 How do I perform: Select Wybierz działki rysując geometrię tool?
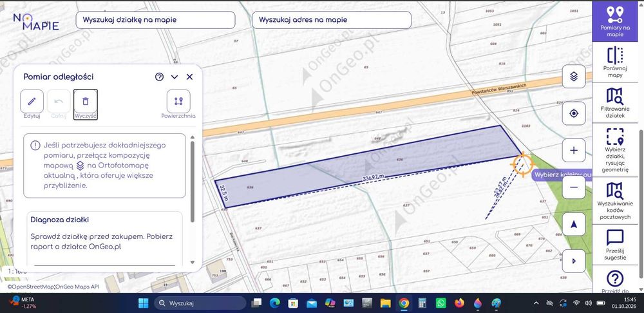(x=615, y=150)
